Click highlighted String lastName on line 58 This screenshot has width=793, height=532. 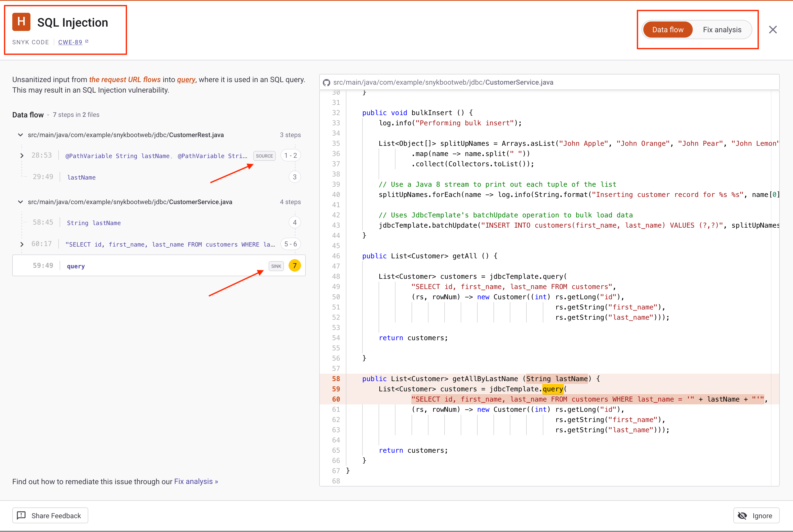(557, 379)
